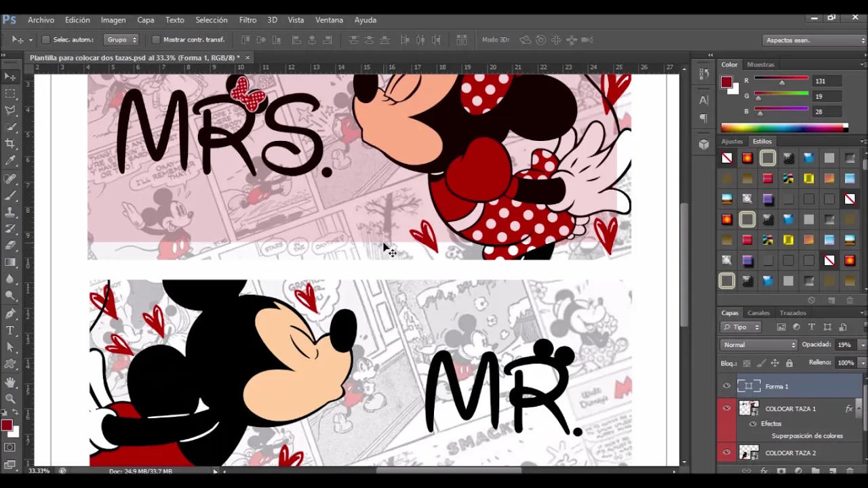Viewport: 868px width, 488px height.
Task: Open the Estilos panel options menu
Action: [863, 142]
